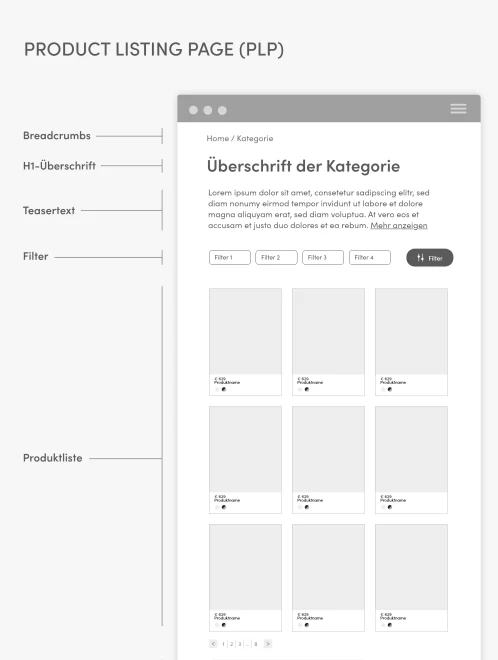This screenshot has width=498, height=660.
Task: Go to previous page with the left arrow
Action: point(213,644)
